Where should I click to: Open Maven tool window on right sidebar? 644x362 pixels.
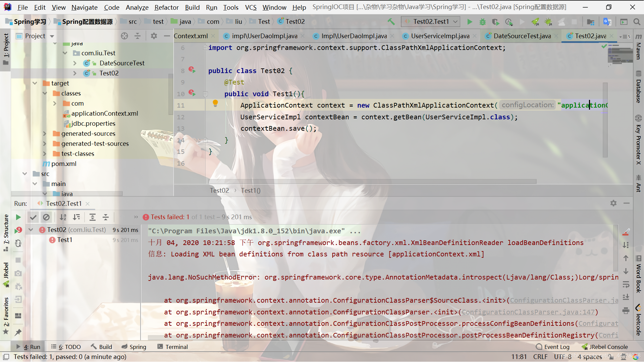[639, 47]
